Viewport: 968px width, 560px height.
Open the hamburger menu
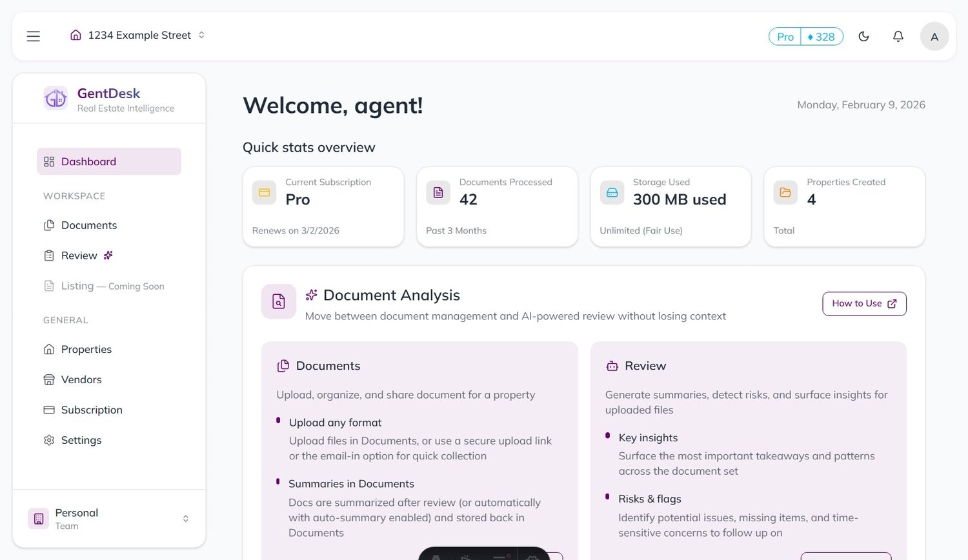33,36
